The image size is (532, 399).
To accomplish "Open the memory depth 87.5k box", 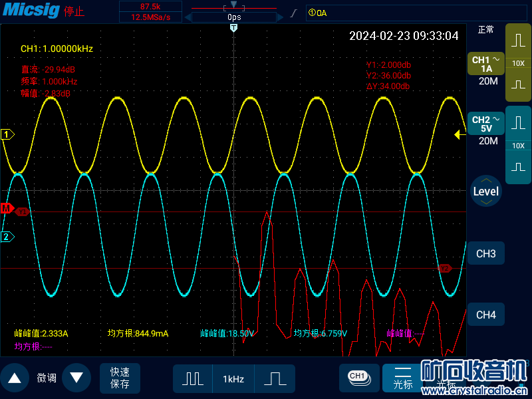I will pyautogui.click(x=150, y=7).
